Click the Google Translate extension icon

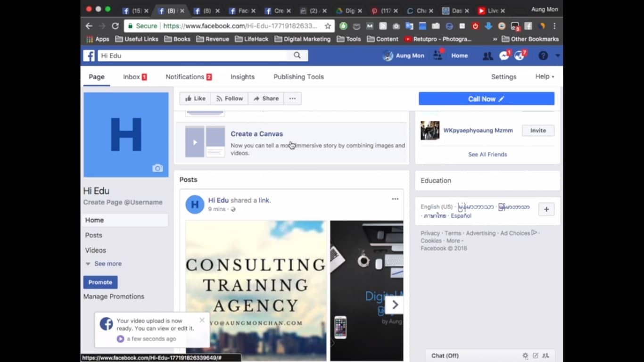[409, 26]
